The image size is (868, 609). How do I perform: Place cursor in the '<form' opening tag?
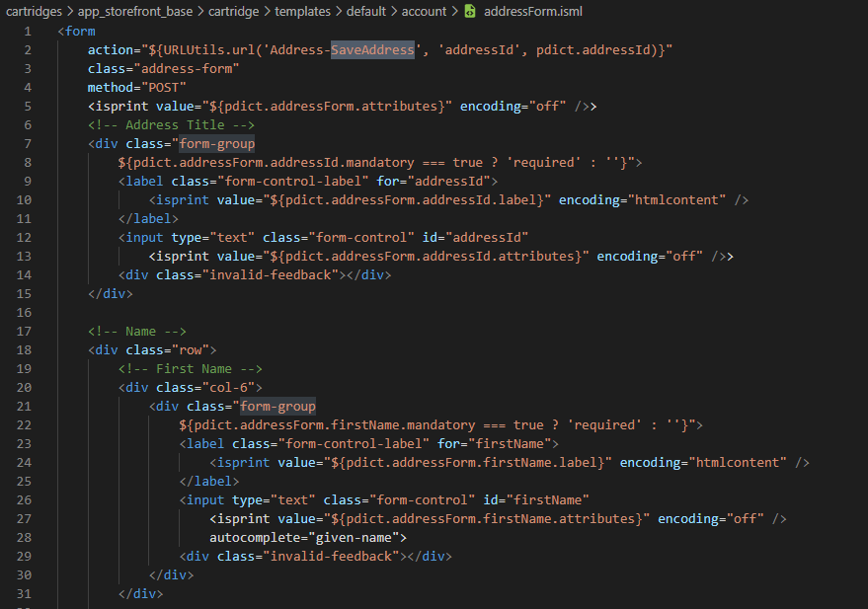click(x=76, y=31)
